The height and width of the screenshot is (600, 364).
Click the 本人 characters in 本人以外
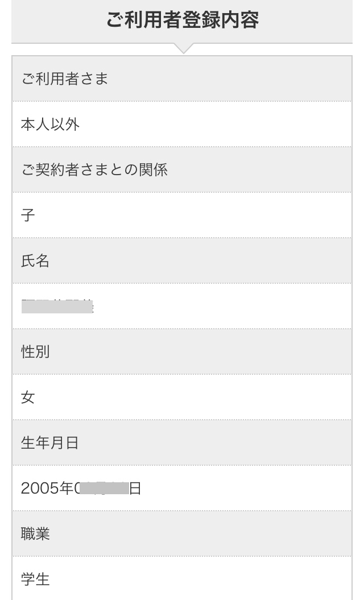click(35, 124)
